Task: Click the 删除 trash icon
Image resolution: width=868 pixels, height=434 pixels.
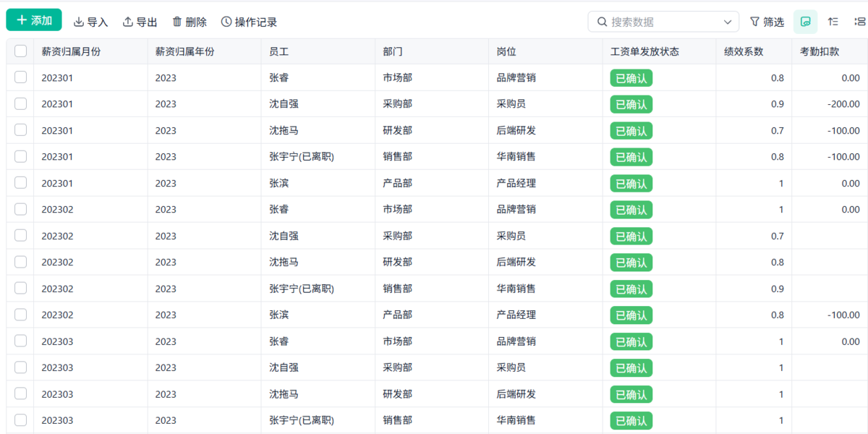Action: point(177,22)
